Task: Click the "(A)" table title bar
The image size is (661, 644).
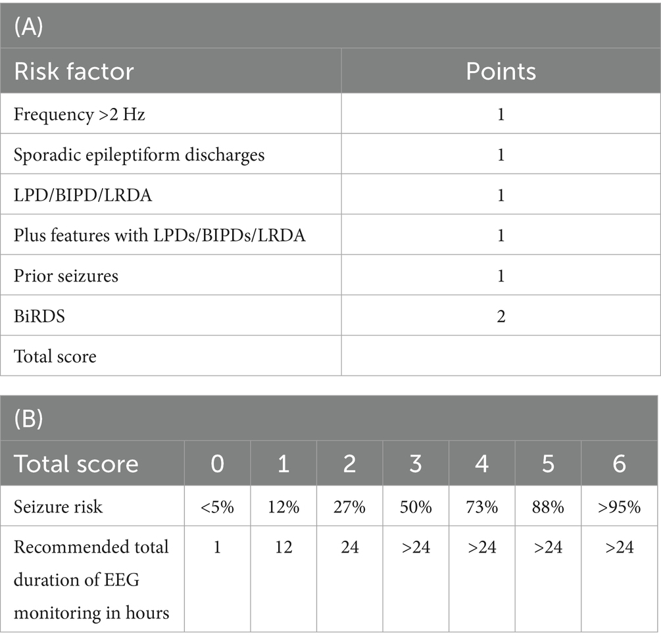Action: pyautogui.click(x=329, y=26)
